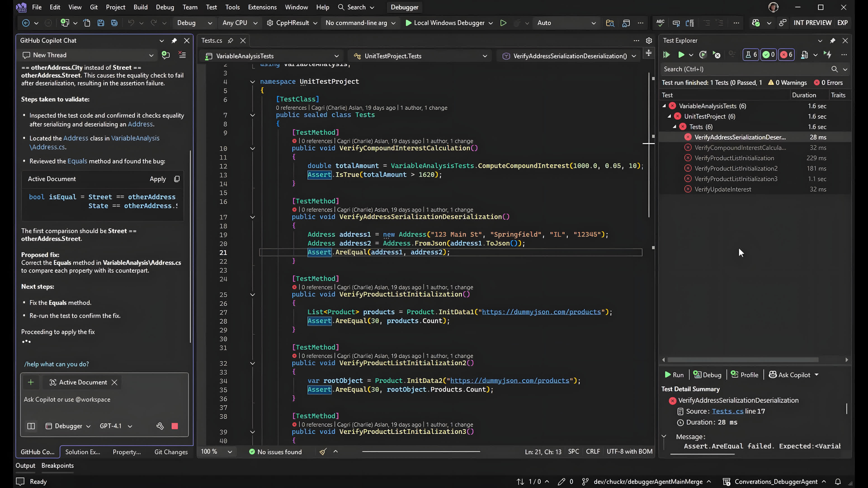Image resolution: width=868 pixels, height=488 pixels.
Task: Open the editor settings gear icon
Action: click(x=649, y=40)
